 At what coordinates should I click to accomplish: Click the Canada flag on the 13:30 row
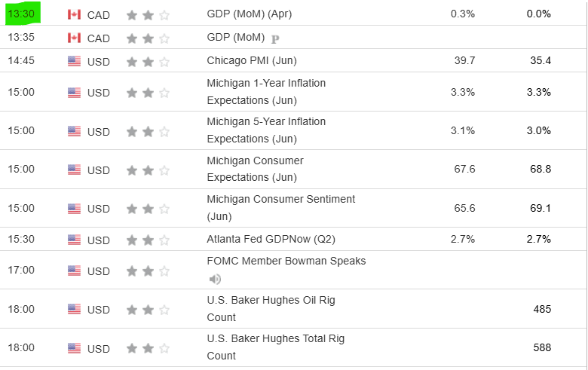click(x=74, y=15)
